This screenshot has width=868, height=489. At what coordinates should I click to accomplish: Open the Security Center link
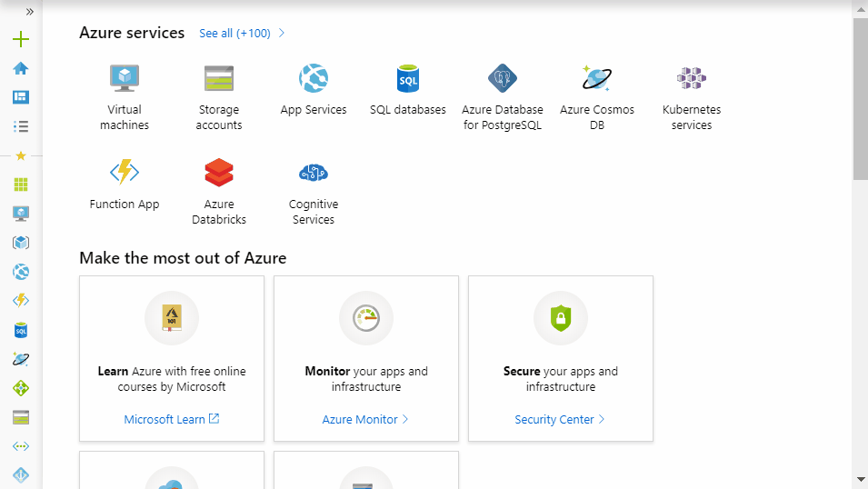tap(560, 419)
